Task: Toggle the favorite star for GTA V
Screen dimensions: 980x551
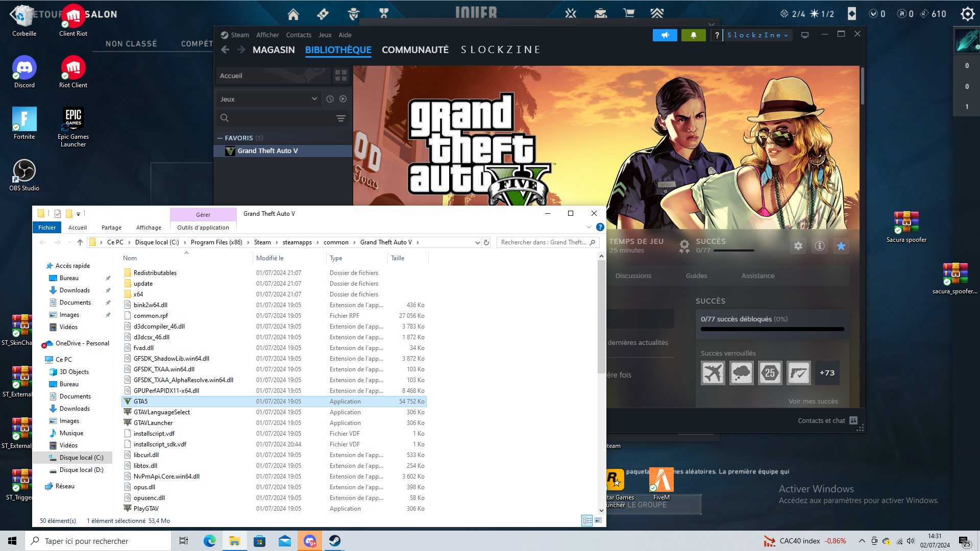Action: pyautogui.click(x=841, y=246)
